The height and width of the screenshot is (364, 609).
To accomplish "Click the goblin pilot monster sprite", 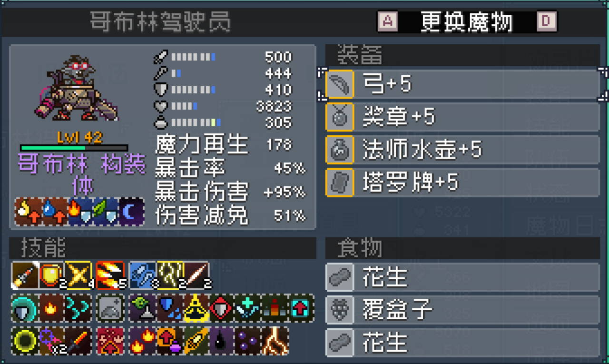I will (x=79, y=89).
